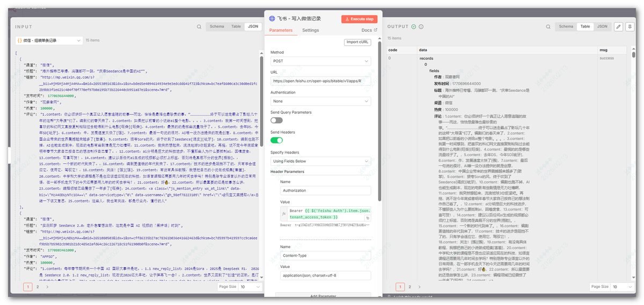Viewport: 644px width, 305px height.
Task: Switch to the Parameters tab
Action: point(281,31)
